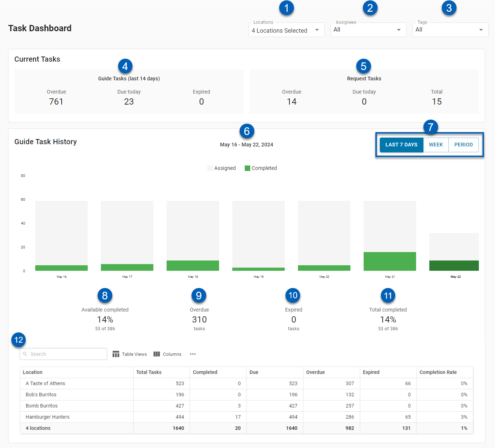Switch to the PERIOD view
This screenshot has width=495, height=448.
pos(463,145)
